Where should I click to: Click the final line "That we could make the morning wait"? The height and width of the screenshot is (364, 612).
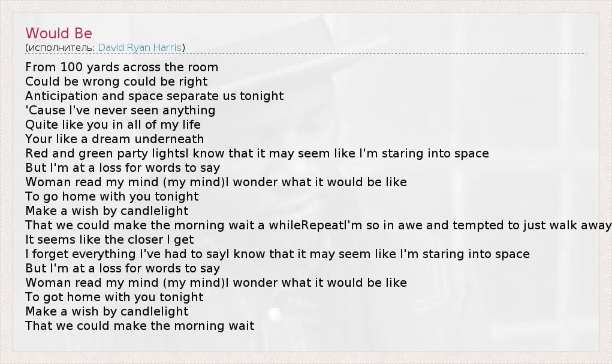pos(140,326)
